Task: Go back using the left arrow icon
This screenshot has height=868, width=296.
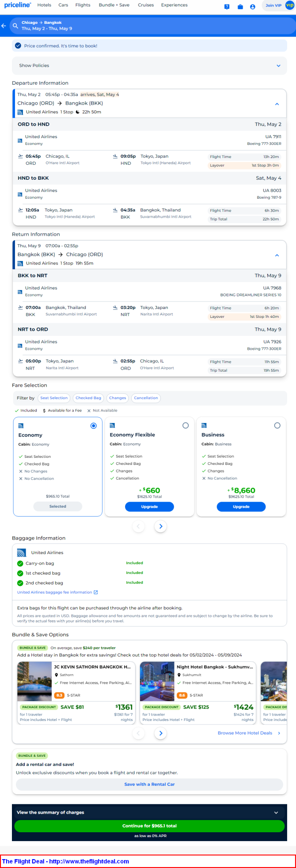Action: coord(4,26)
